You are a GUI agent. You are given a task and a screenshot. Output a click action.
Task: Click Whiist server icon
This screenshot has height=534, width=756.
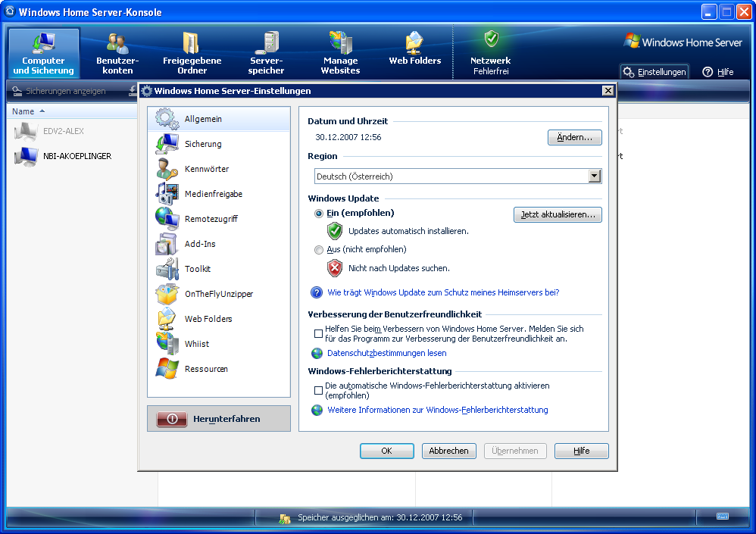[x=167, y=344]
